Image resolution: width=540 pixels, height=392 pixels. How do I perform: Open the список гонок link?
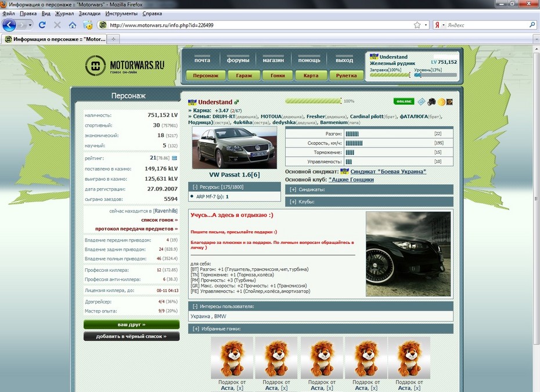[160, 220]
